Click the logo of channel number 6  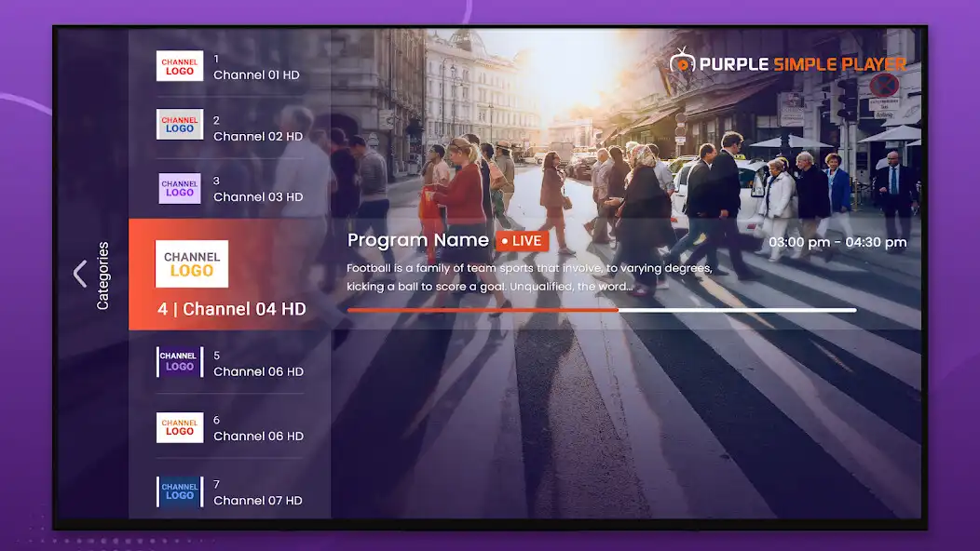pyautogui.click(x=179, y=427)
